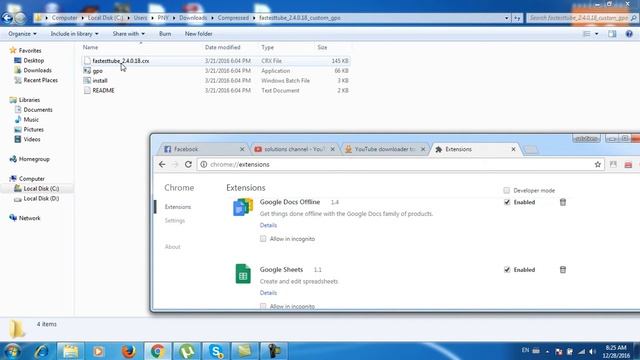Image resolution: width=640 pixels, height=360 pixels.
Task: Open the Videos library
Action: 32,139
